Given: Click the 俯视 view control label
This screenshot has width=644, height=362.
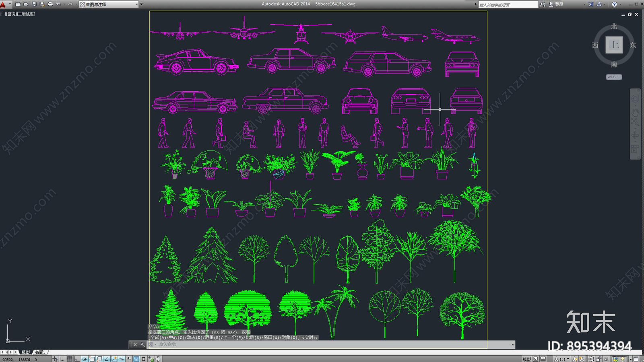Looking at the screenshot, I should pyautogui.click(x=11, y=14).
